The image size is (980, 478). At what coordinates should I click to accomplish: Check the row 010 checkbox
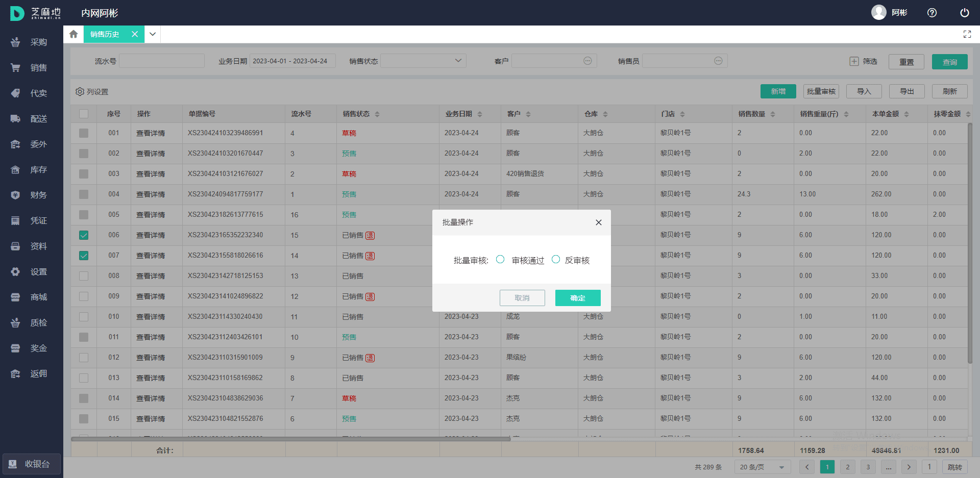(84, 317)
